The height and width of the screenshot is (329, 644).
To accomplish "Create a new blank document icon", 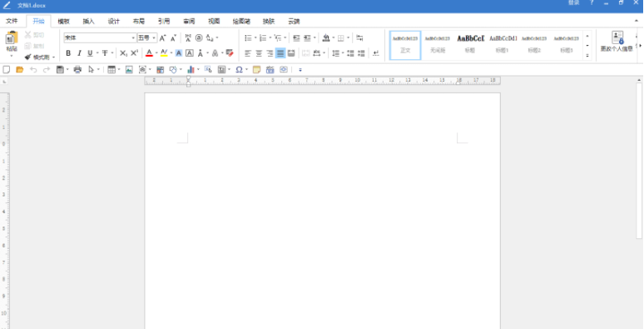I will click(x=6, y=70).
